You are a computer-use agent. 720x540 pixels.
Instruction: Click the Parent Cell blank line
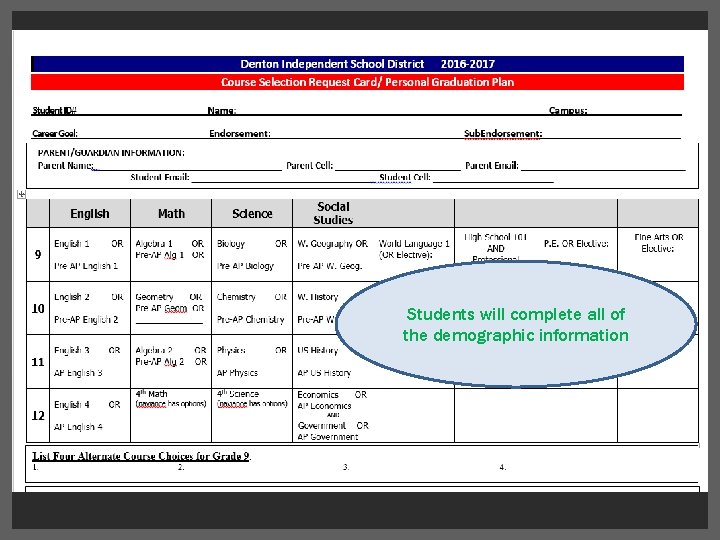(x=398, y=169)
